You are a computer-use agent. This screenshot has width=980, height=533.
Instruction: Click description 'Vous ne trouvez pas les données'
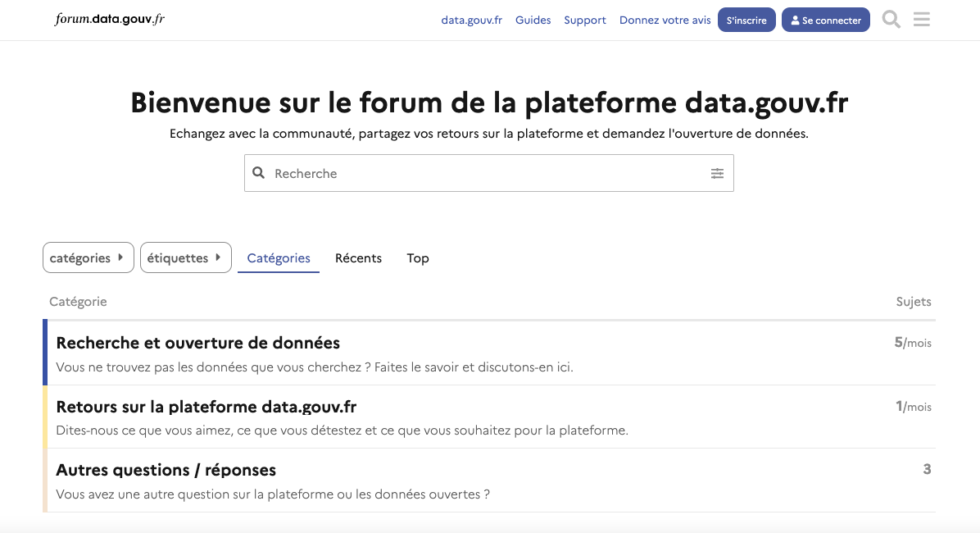(315, 367)
